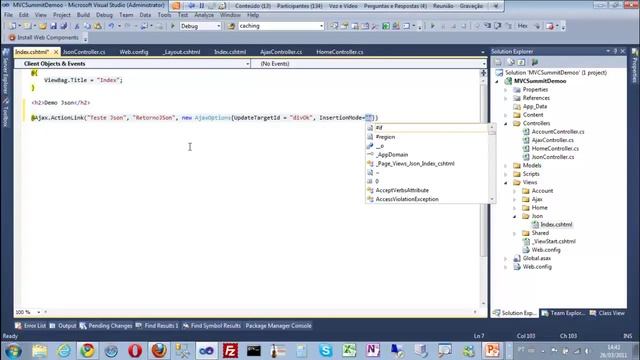The image size is (640, 360).
Task: Expand the Models folder
Action: point(506,166)
